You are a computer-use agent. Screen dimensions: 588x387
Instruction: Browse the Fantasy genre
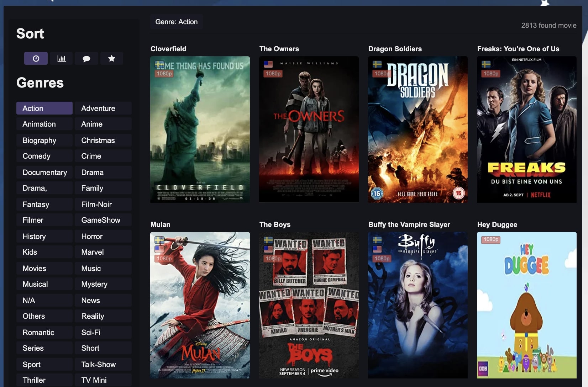(44, 204)
